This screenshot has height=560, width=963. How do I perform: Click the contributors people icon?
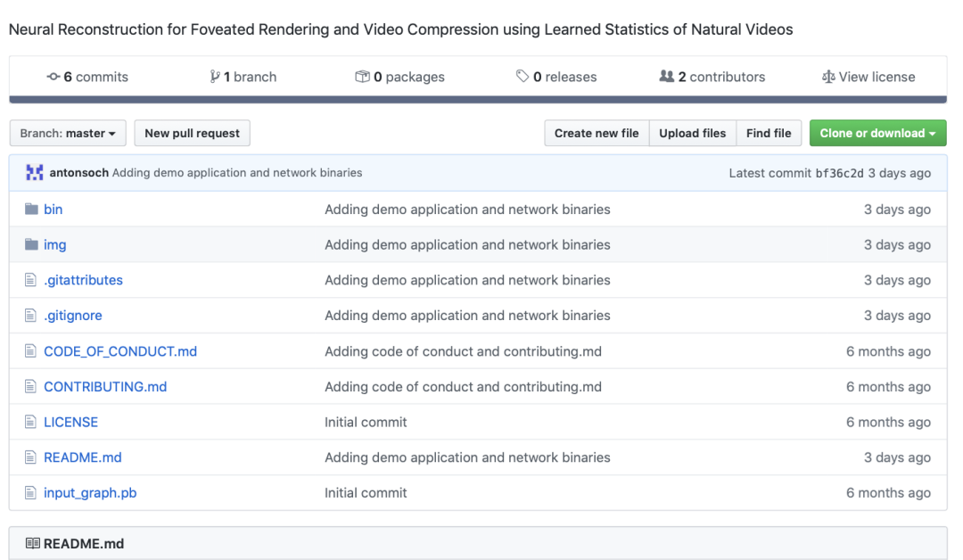click(x=667, y=77)
